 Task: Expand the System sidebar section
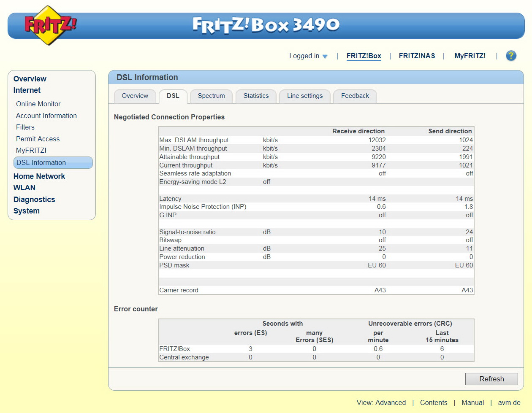coord(26,211)
